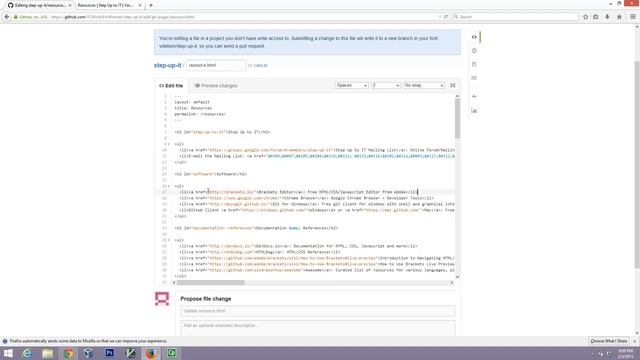Go to Firefox home page icon
Viewport: 640px width, 360px height.
[619, 17]
